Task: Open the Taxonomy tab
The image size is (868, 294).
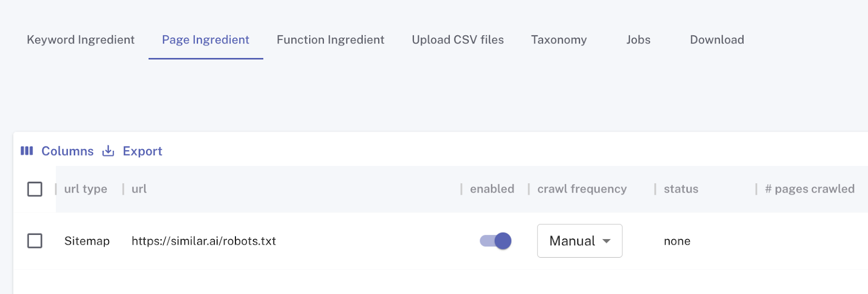Action: (x=559, y=40)
